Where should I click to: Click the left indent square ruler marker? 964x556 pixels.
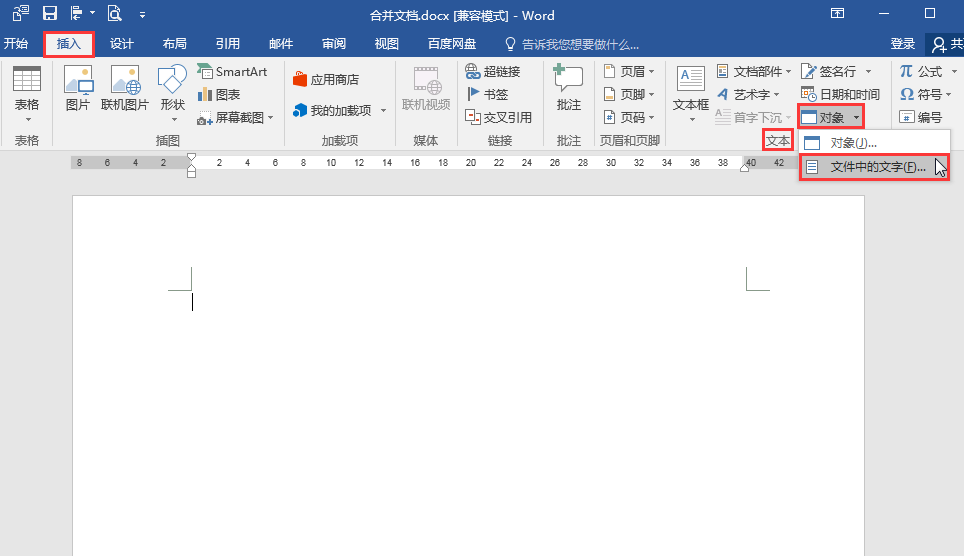click(191, 174)
